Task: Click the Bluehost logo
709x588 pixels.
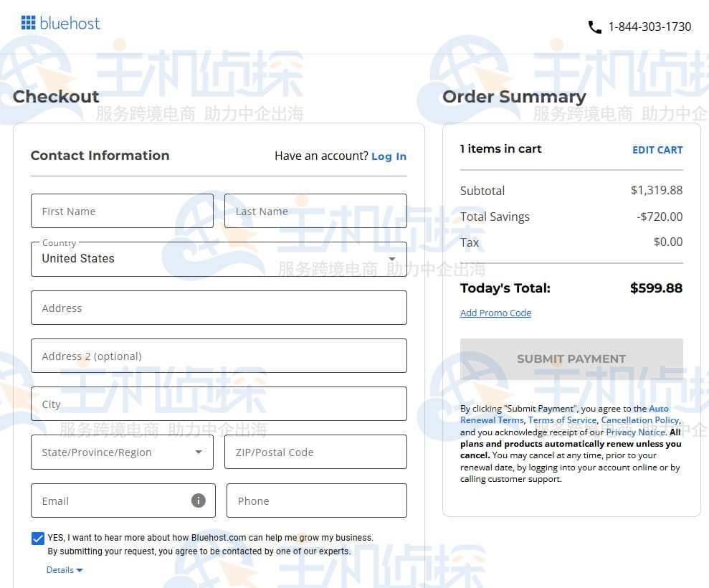Action: (x=61, y=23)
